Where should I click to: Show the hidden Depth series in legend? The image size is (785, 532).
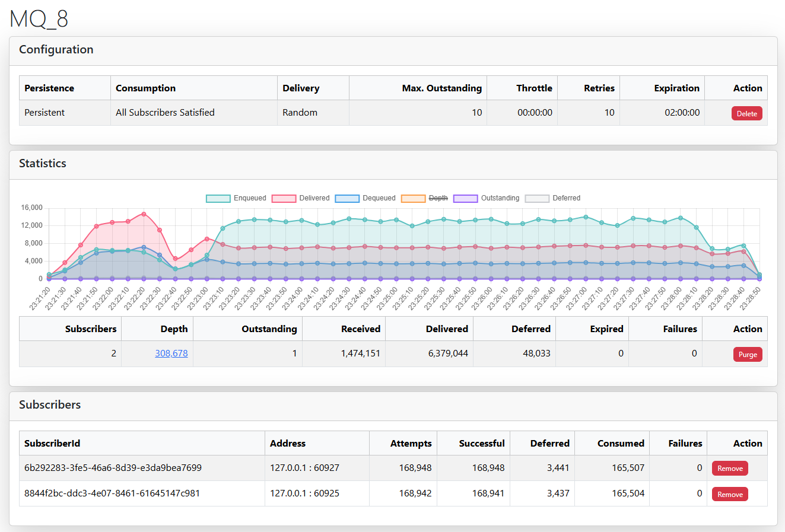[425, 198]
